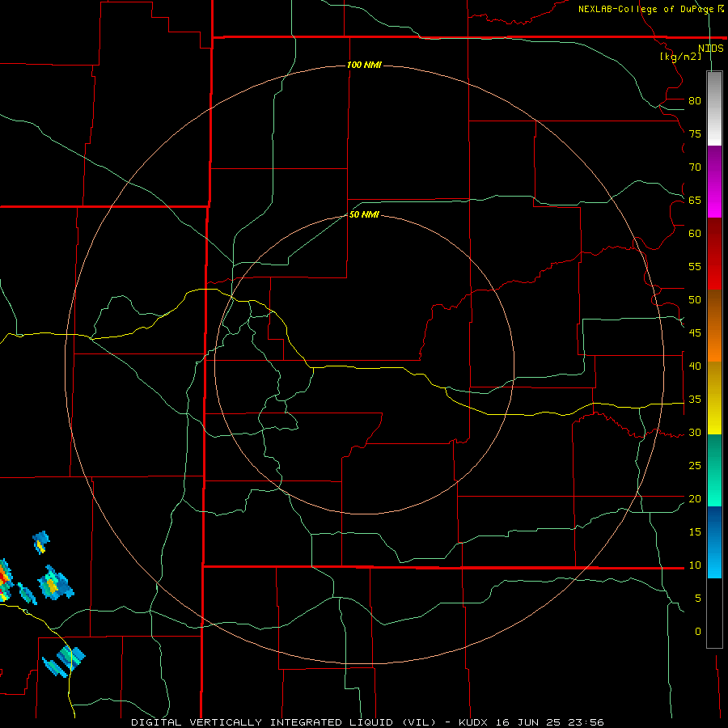Click the [kg/m2] units label
Viewport: 728px width, 728px height.
point(680,57)
